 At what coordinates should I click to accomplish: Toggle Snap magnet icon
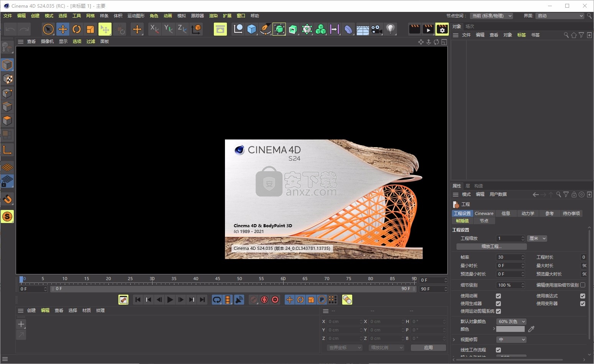[7, 199]
